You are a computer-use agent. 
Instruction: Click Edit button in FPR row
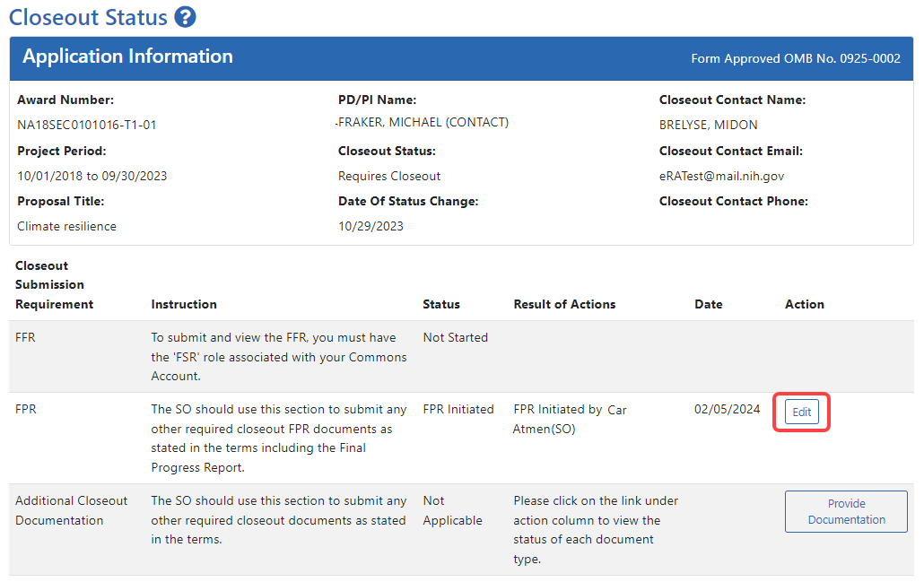(801, 413)
